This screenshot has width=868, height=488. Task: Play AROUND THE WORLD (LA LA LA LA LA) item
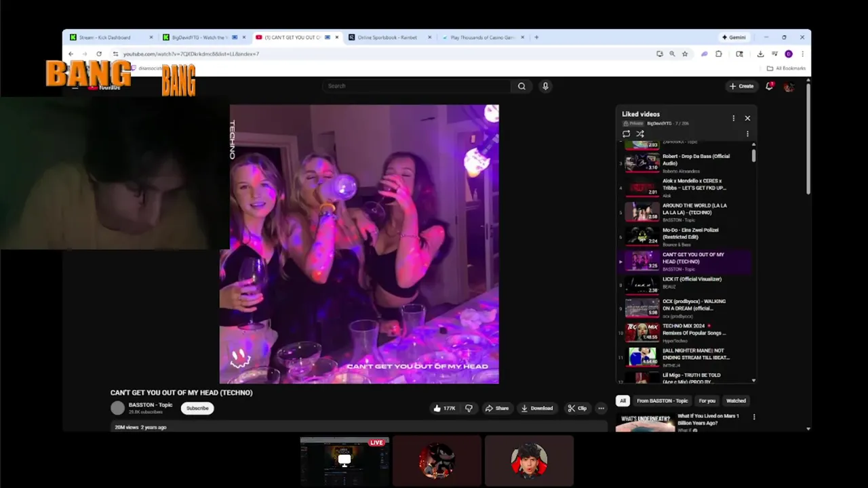point(685,212)
